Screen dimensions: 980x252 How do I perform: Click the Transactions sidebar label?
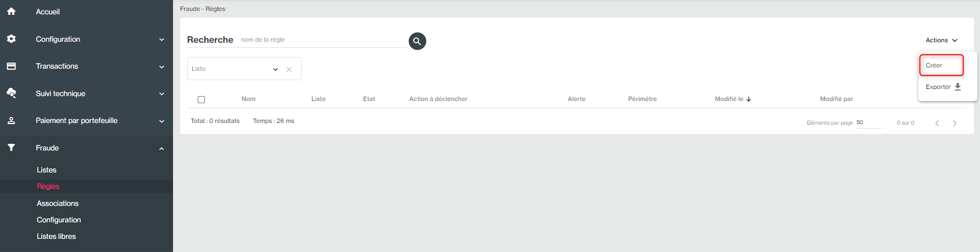point(57,66)
